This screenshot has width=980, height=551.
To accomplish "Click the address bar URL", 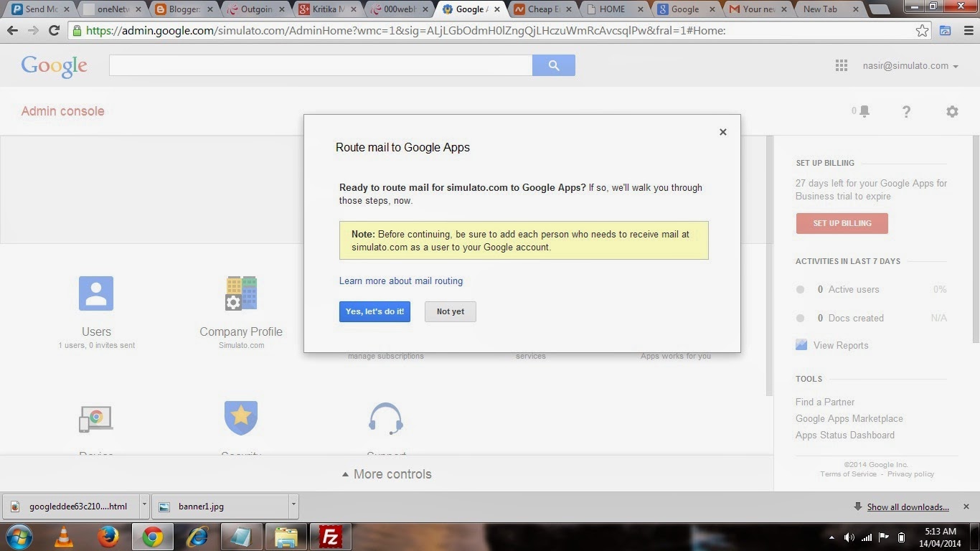I will tap(405, 31).
